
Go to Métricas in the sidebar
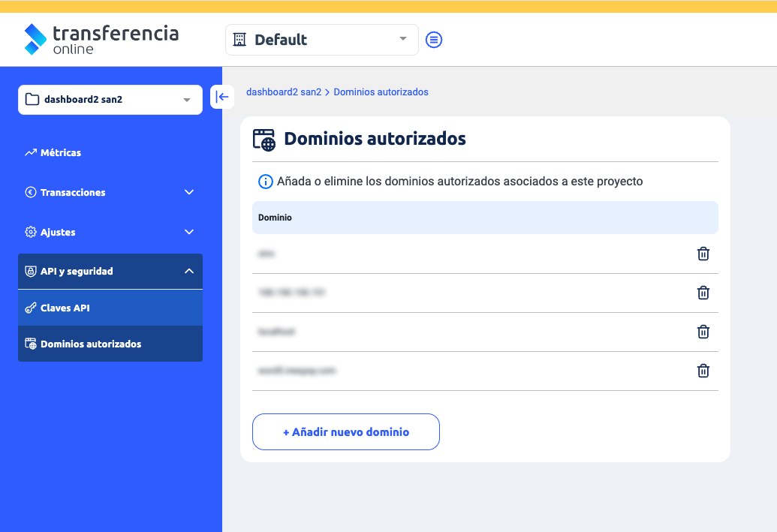pos(61,152)
